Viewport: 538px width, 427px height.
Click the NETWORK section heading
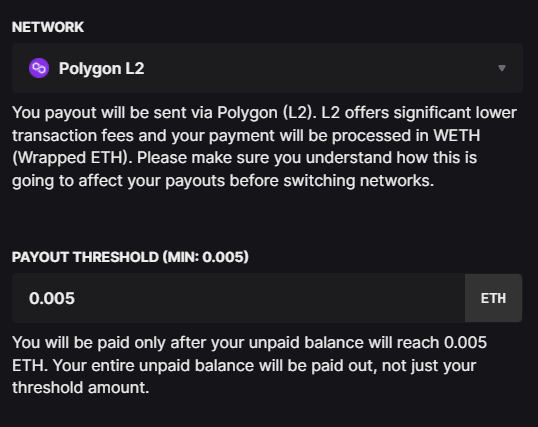click(x=48, y=27)
